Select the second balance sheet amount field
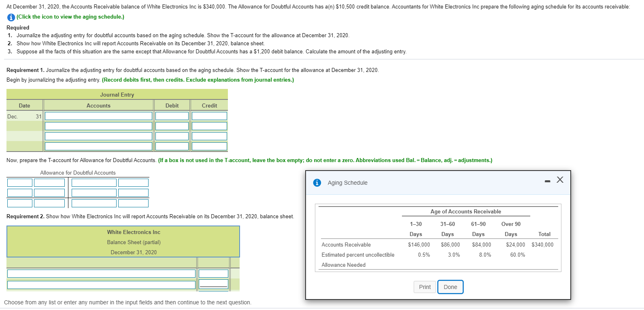644x310 pixels. point(213,284)
